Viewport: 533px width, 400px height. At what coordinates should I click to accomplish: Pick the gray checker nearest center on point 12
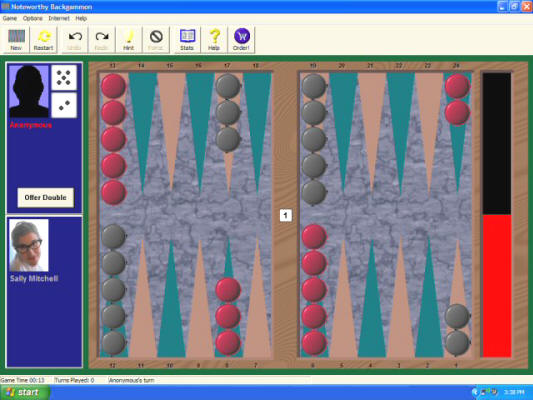coord(114,236)
